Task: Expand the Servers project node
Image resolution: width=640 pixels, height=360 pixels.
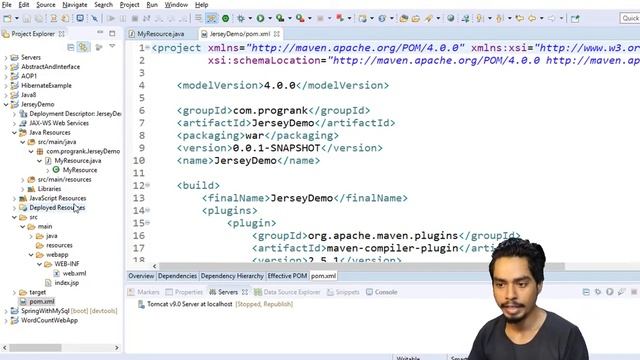Action: click(6, 58)
